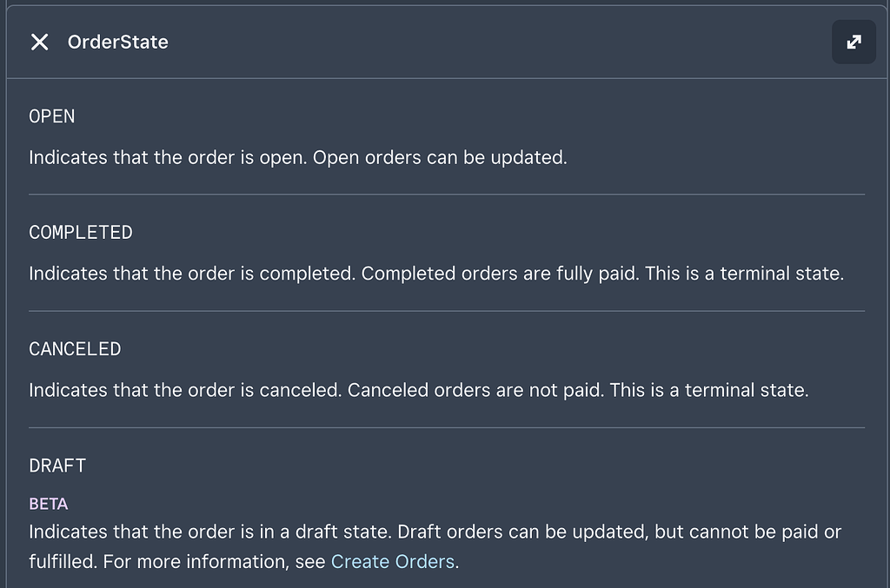Click the BETA badge under DRAFT

coord(48,503)
